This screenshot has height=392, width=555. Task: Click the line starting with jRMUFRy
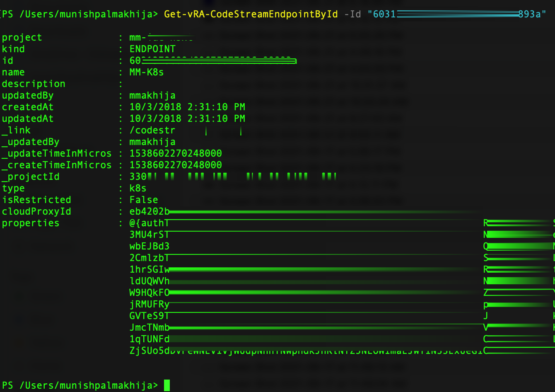click(x=342, y=305)
